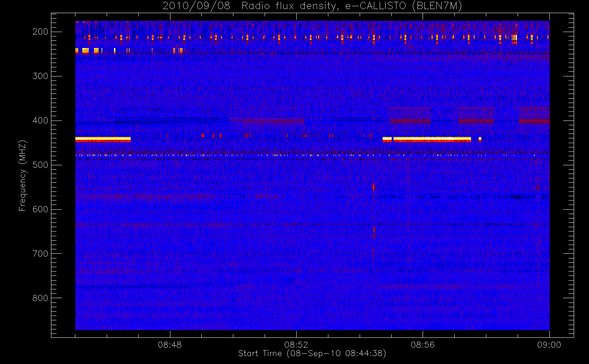This screenshot has width=589, height=364.
Task: Click the 200 frequency tick label
Action: (x=40, y=32)
